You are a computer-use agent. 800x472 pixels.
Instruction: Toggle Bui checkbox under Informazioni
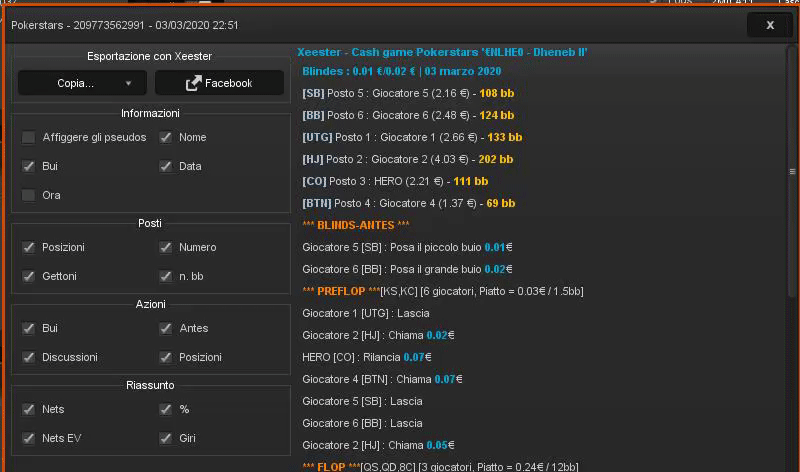29,166
